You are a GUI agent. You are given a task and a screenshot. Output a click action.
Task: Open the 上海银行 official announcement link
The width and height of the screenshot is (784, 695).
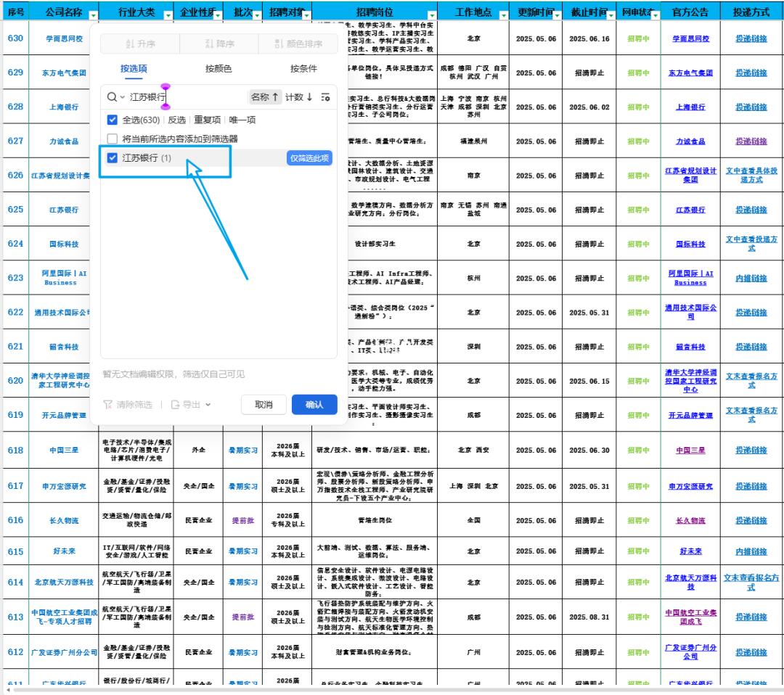tap(690, 107)
